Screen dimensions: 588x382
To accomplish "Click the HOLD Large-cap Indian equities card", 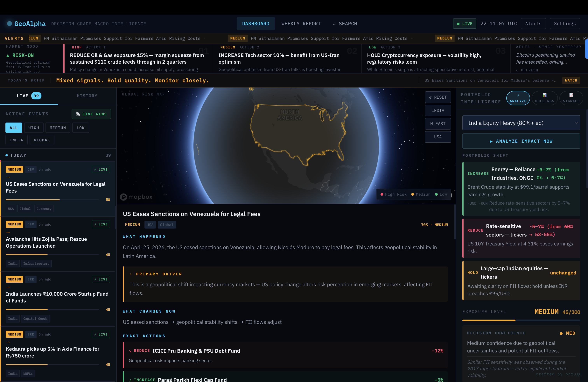I will 521,280.
